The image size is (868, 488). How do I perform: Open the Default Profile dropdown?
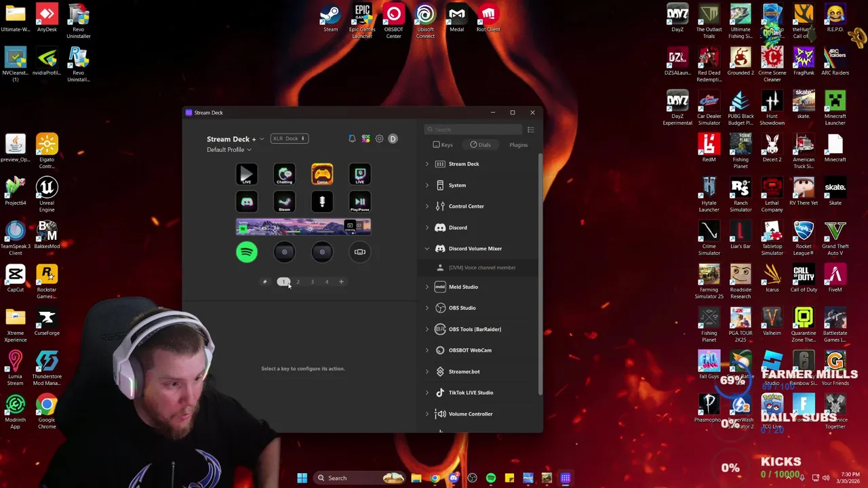point(229,150)
